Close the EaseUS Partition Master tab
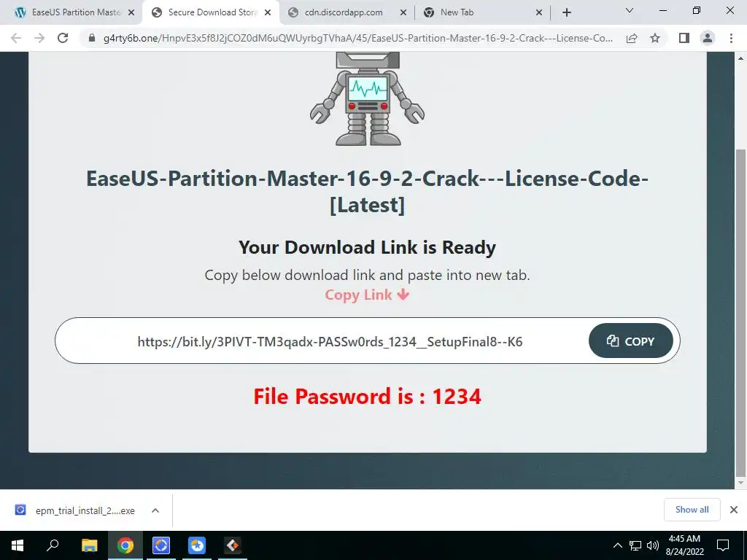The image size is (747, 560). tap(131, 13)
